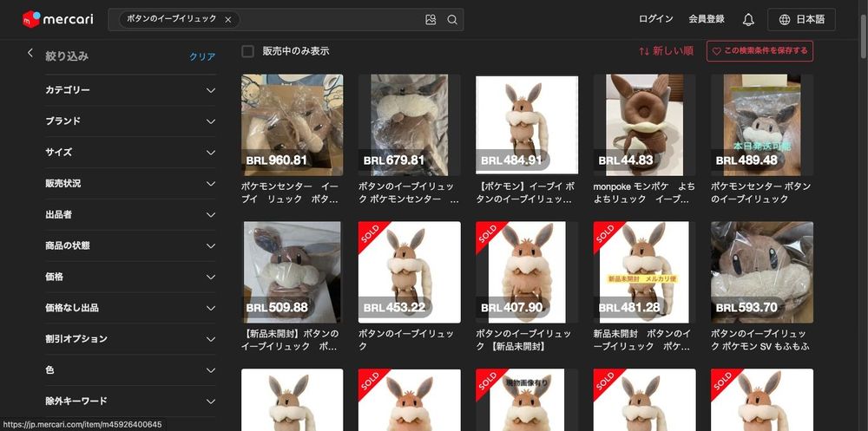Click title monpoke モンポケ よちよちリュック

(x=644, y=193)
